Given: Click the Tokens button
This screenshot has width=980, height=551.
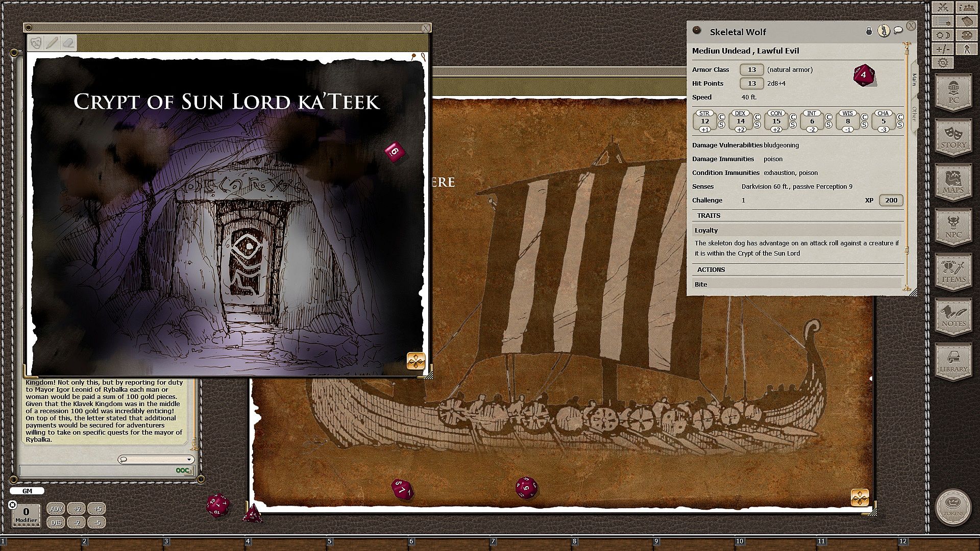Looking at the screenshot, I should click(953, 507).
